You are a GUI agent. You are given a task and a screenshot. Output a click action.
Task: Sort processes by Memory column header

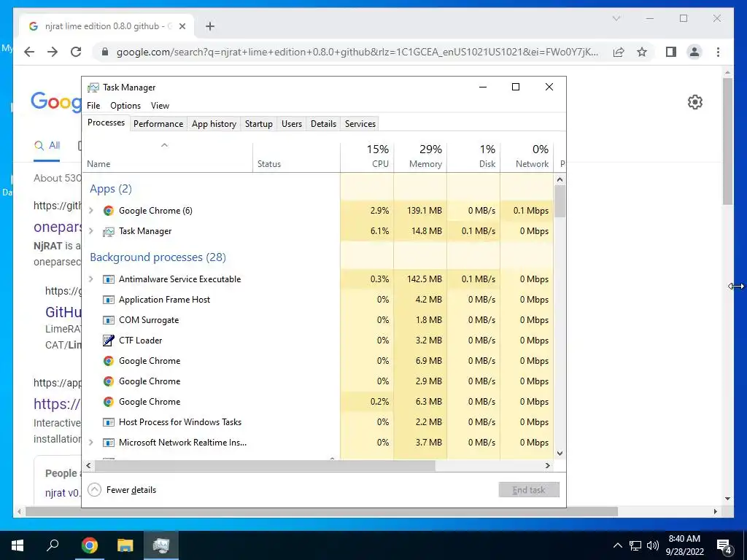(x=420, y=157)
